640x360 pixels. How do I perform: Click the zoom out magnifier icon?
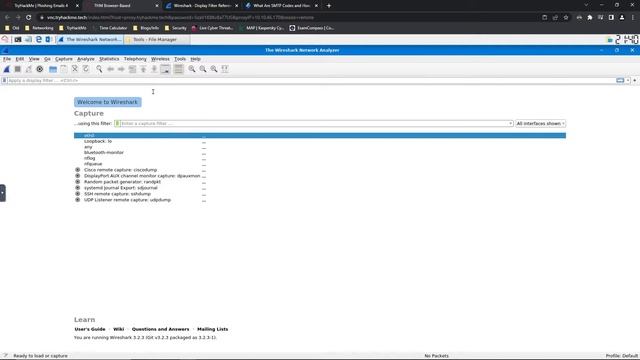click(203, 69)
